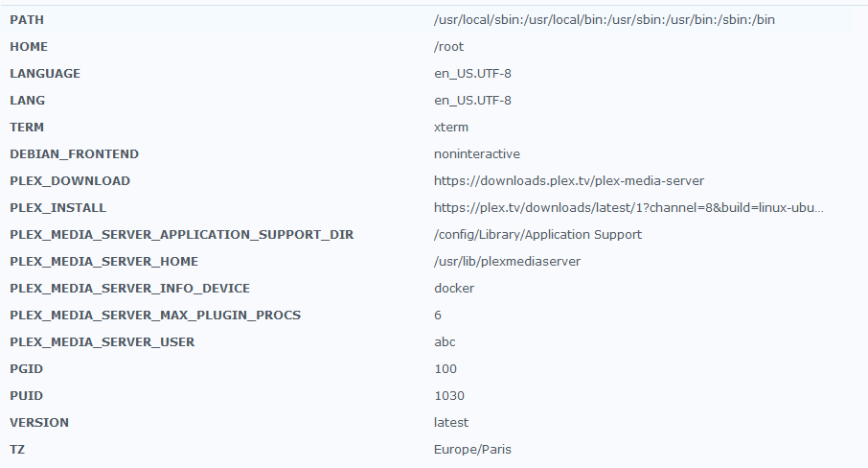
Task: Click the Europe/Paris timezone value
Action: [472, 450]
